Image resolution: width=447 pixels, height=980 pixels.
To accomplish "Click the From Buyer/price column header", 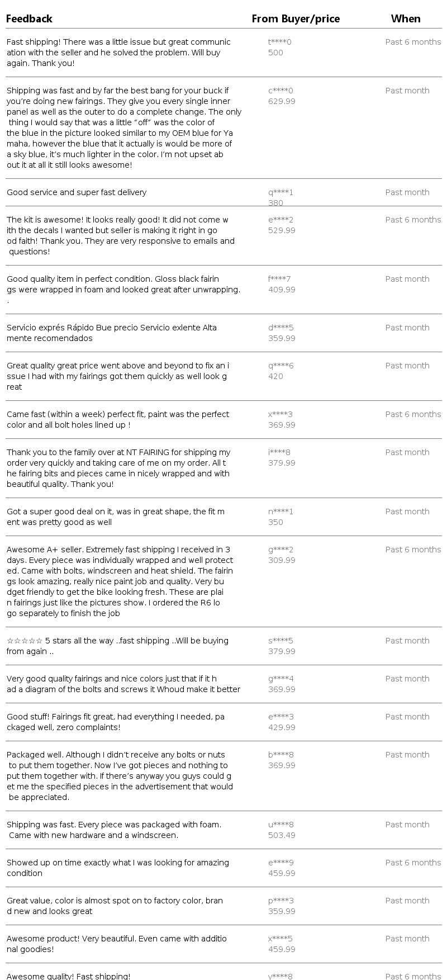I will point(296,19).
